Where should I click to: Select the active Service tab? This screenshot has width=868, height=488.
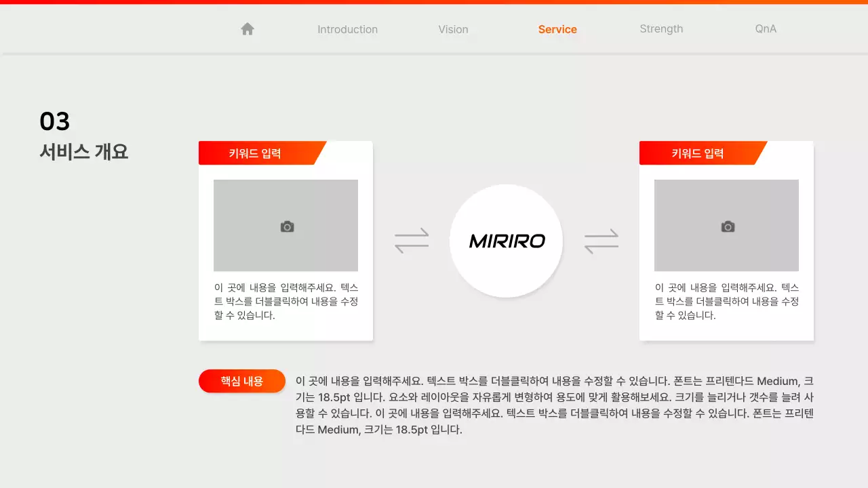[x=557, y=28]
